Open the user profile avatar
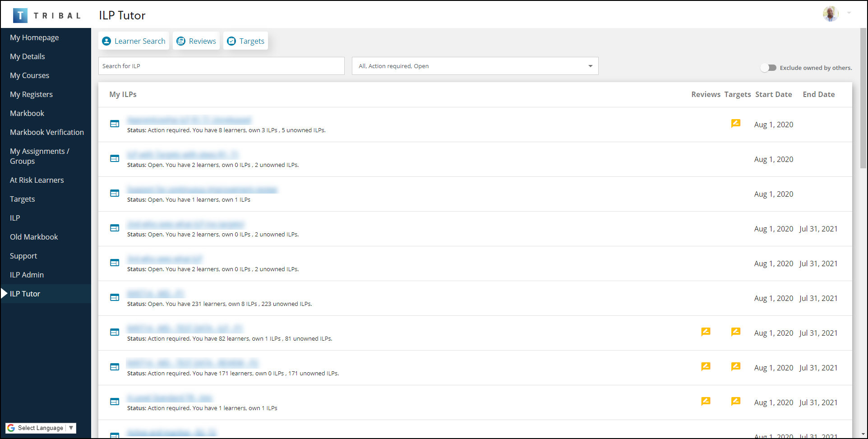The height and width of the screenshot is (439, 868). click(x=830, y=14)
